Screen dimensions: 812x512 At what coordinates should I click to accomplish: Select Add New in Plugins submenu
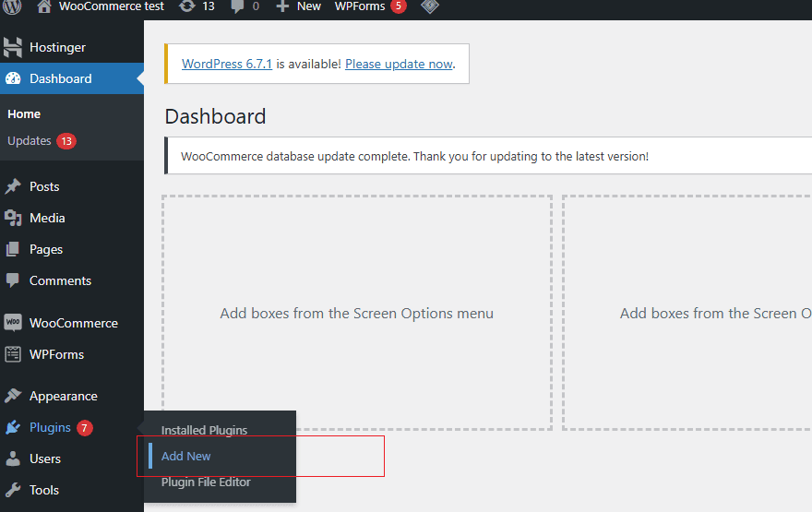pos(186,456)
